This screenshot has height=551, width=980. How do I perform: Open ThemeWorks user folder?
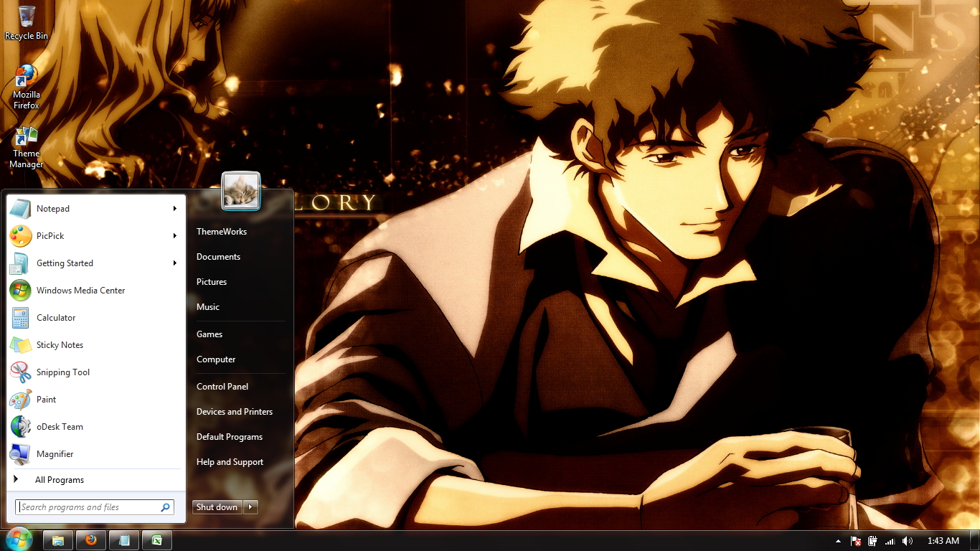[x=222, y=232]
